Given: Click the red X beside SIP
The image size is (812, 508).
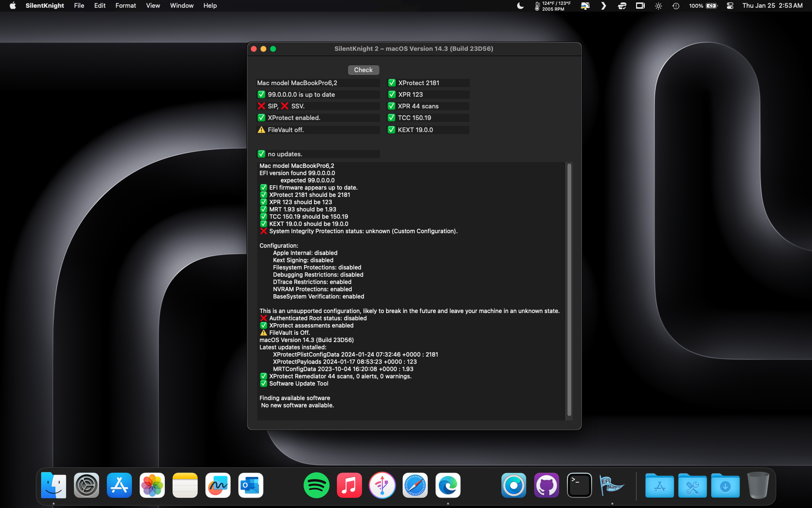Looking at the screenshot, I should pos(261,106).
